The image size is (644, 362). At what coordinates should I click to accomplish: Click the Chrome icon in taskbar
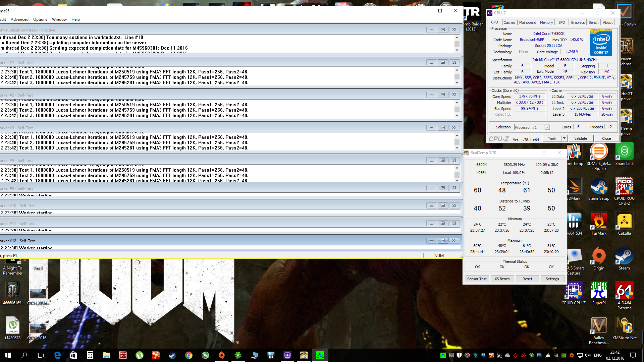tap(189, 355)
